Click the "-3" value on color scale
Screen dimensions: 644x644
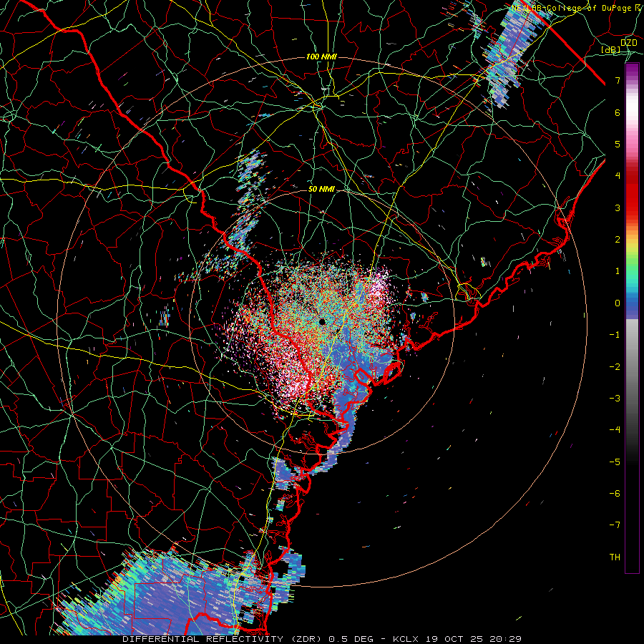click(x=615, y=399)
